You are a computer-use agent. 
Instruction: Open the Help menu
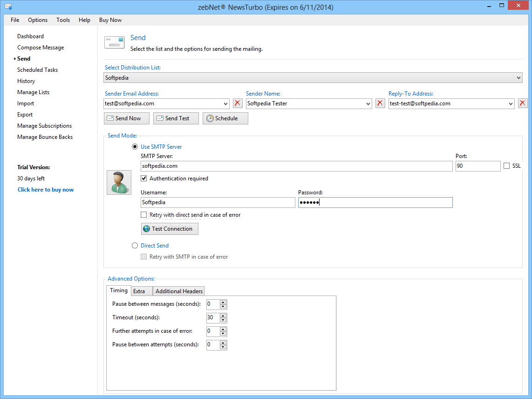coord(84,20)
